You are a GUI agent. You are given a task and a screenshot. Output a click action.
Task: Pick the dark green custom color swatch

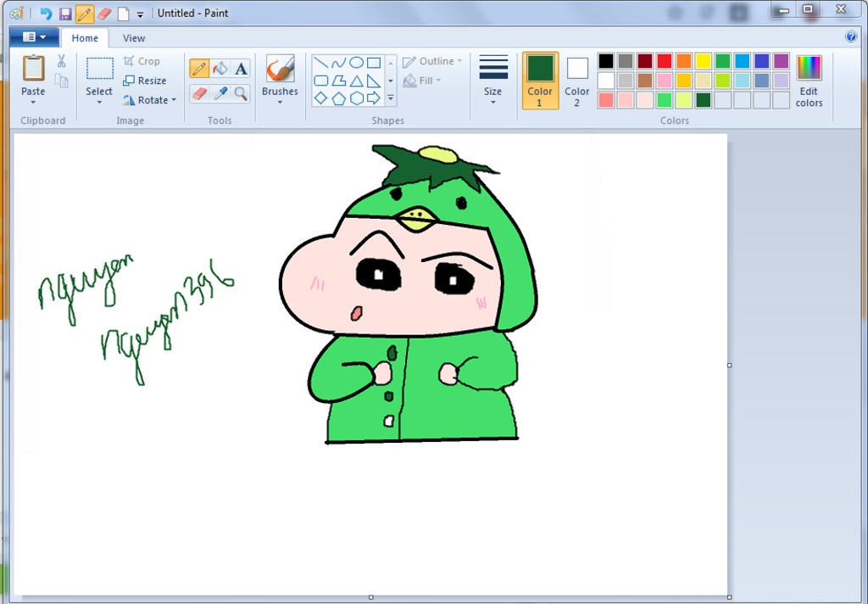click(x=704, y=100)
